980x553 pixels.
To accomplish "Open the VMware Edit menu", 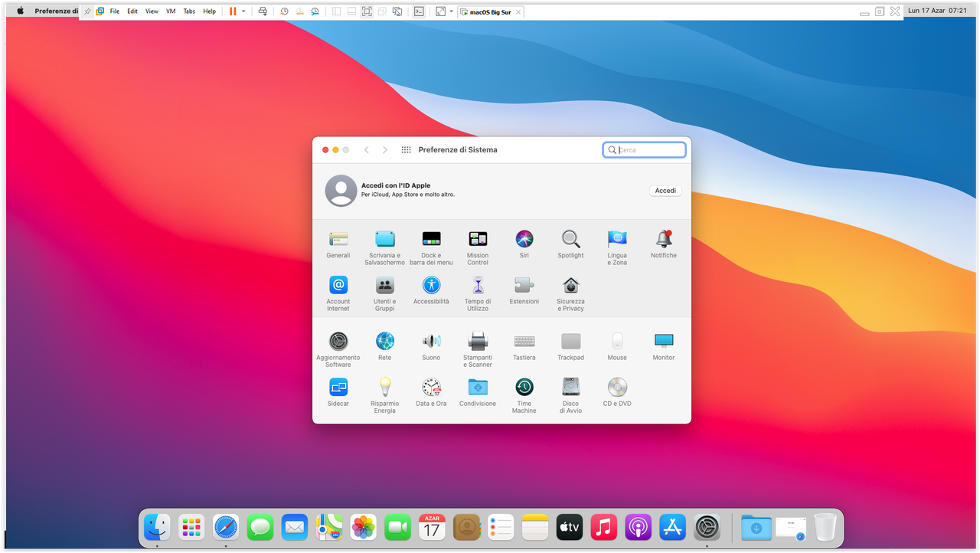I will click(132, 11).
